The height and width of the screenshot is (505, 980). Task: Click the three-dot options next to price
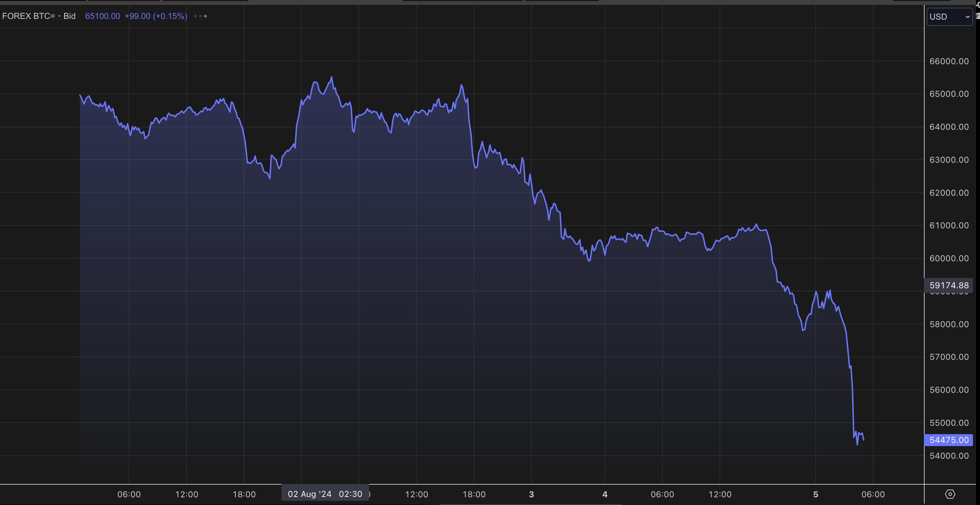[200, 16]
